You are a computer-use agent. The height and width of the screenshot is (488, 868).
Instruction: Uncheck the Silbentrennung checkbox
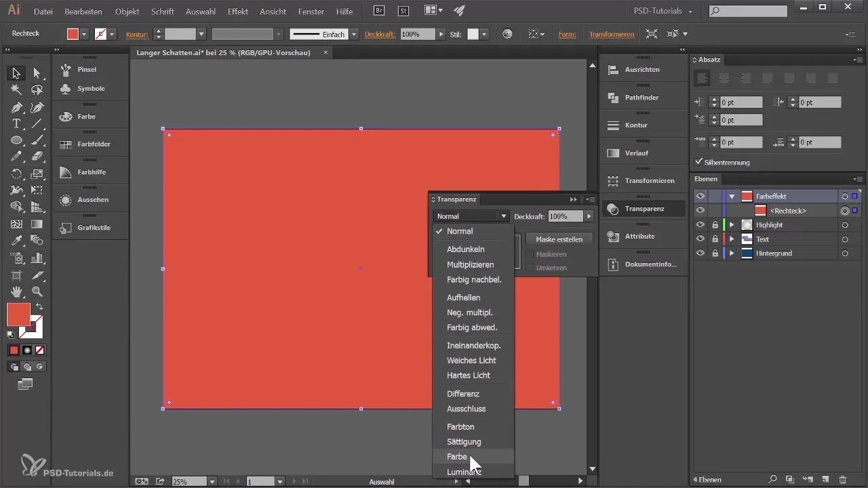click(x=699, y=162)
